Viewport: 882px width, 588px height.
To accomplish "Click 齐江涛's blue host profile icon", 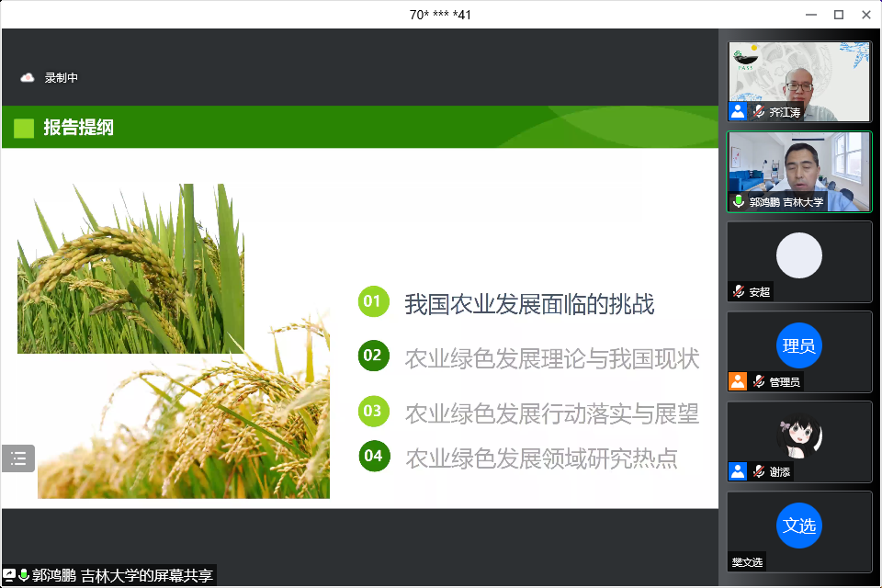I will pyautogui.click(x=738, y=112).
